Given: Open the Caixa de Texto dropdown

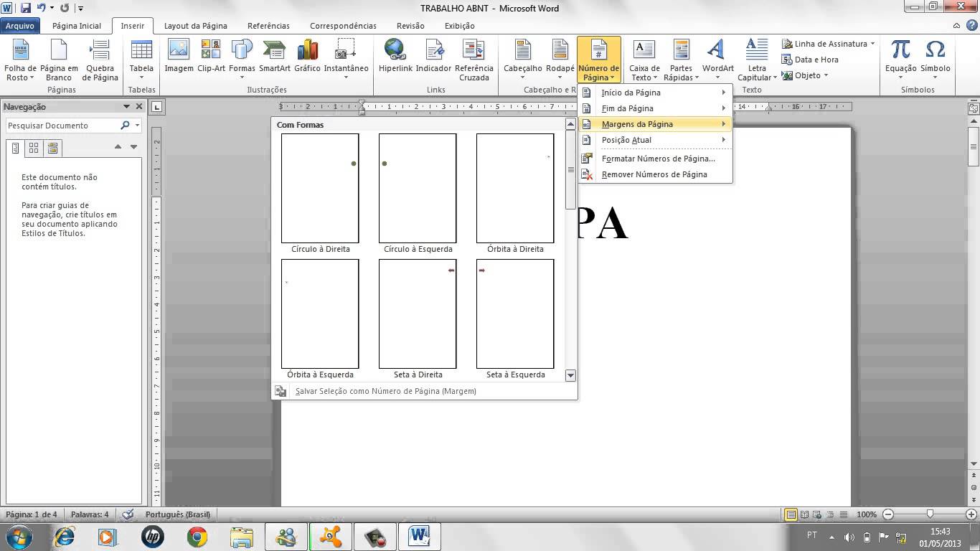Looking at the screenshot, I should pyautogui.click(x=644, y=61).
